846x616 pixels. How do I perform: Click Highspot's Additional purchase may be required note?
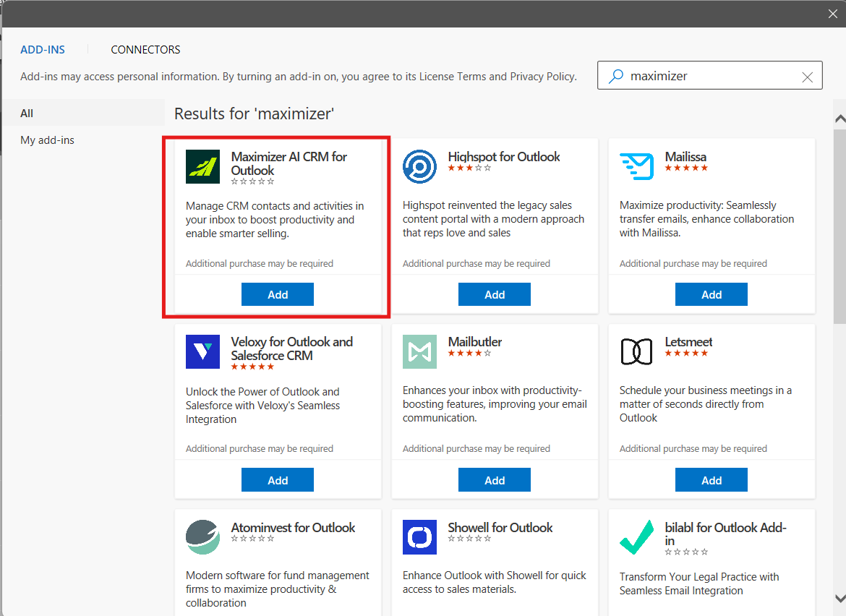(477, 264)
